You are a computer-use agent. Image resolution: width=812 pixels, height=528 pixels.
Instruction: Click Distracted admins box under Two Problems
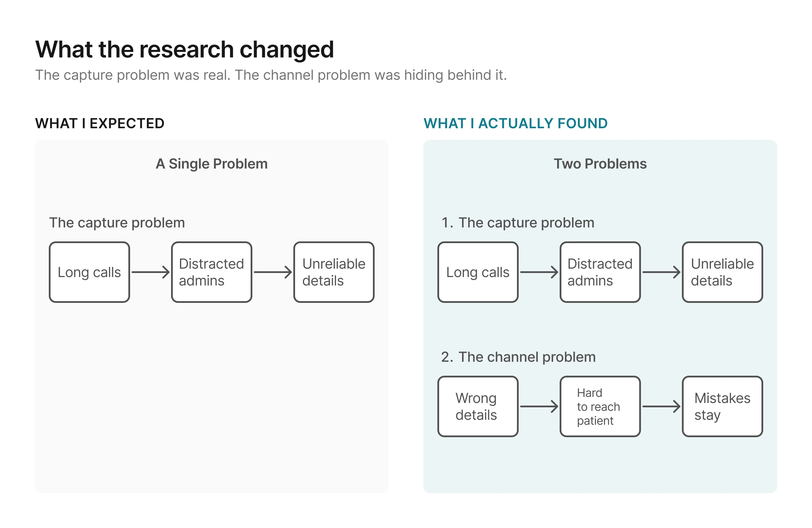click(600, 272)
